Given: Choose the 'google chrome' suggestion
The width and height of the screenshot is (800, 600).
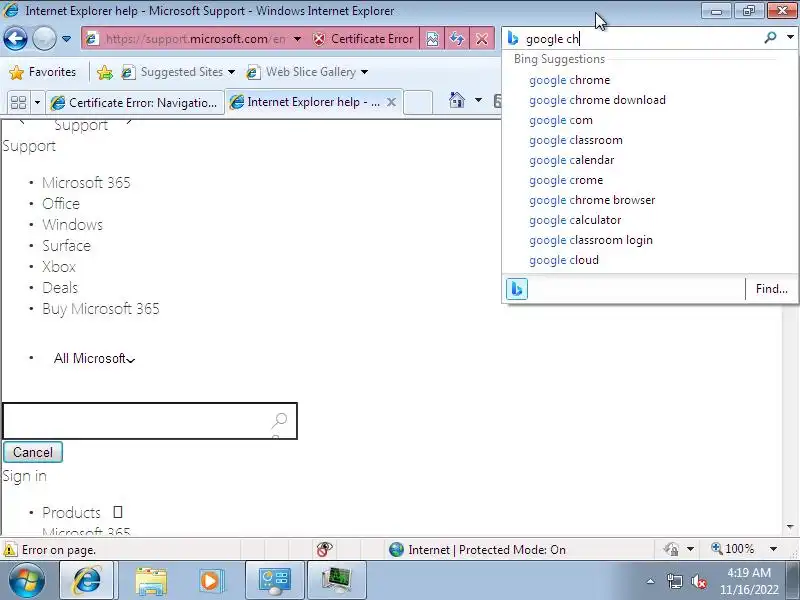Looking at the screenshot, I should point(569,80).
